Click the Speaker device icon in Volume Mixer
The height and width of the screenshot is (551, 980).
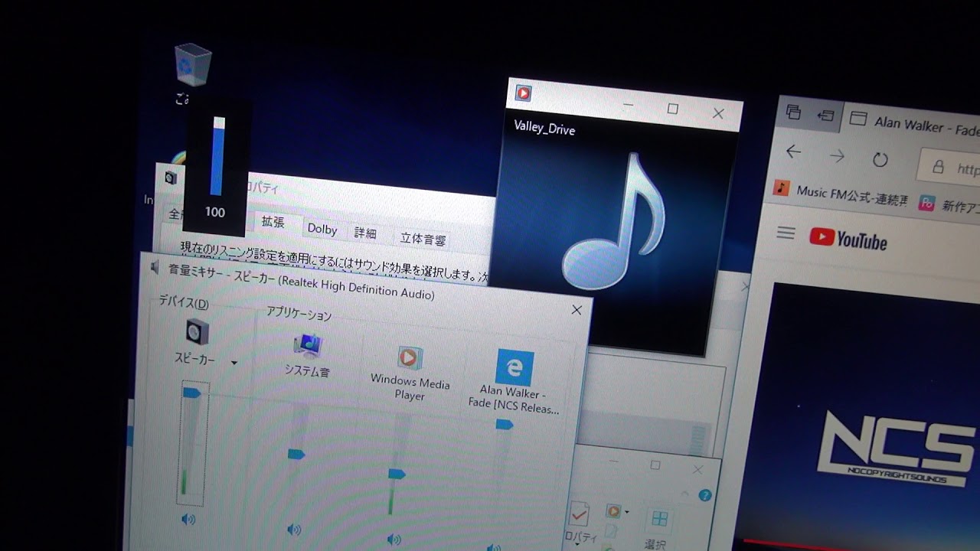(197, 331)
